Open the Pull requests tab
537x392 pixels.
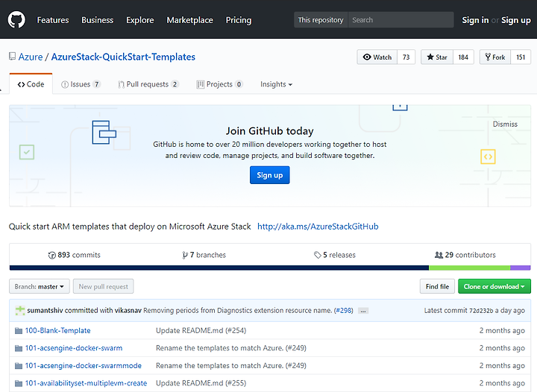[148, 84]
